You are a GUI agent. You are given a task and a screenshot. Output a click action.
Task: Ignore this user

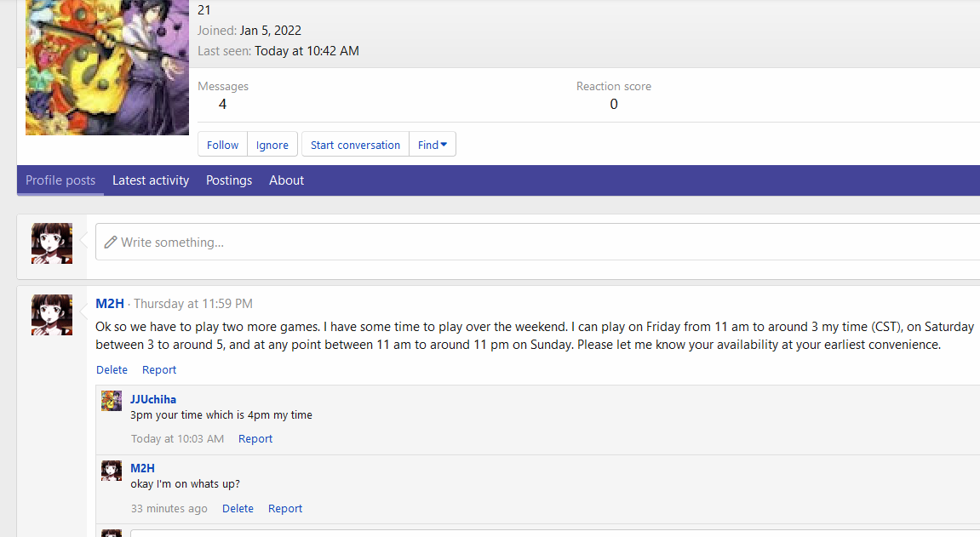click(x=272, y=145)
